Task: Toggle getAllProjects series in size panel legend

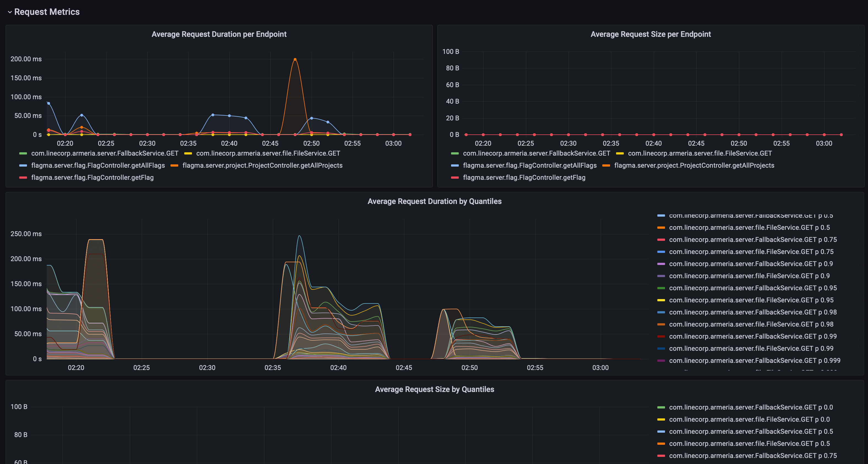Action: [x=694, y=165]
